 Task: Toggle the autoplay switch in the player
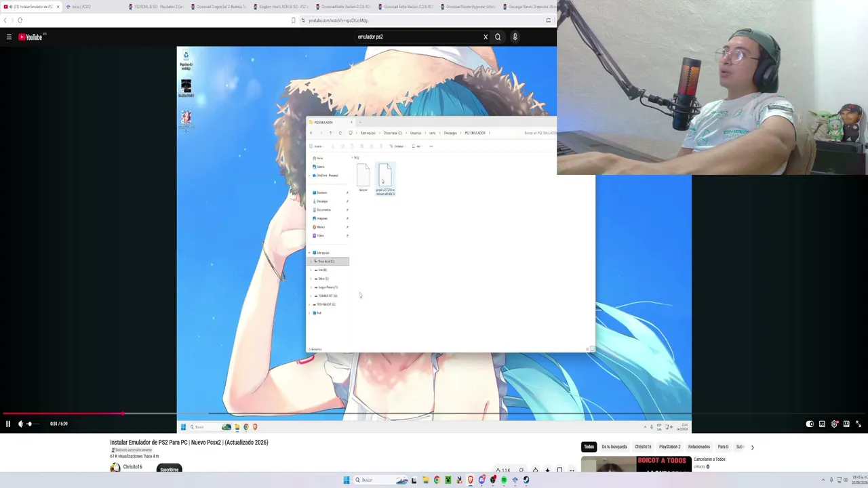(x=810, y=424)
